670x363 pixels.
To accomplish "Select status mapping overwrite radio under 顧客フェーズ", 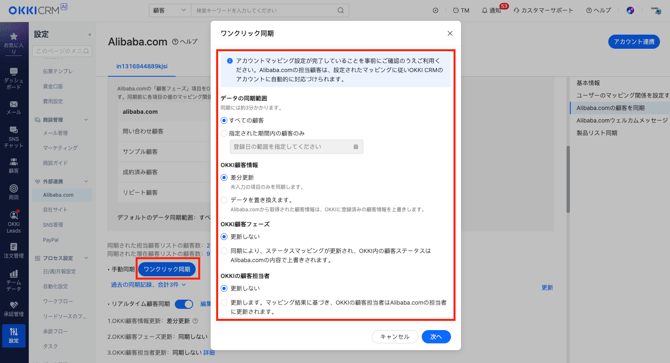I will click(x=224, y=251).
